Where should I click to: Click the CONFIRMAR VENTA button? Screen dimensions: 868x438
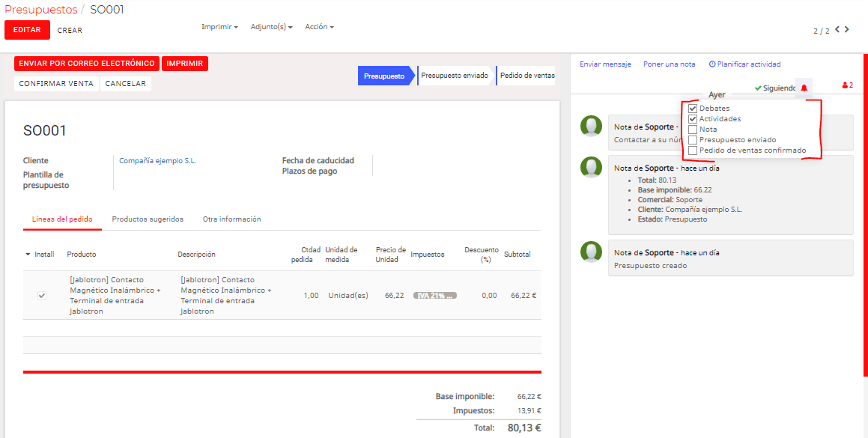[56, 84]
